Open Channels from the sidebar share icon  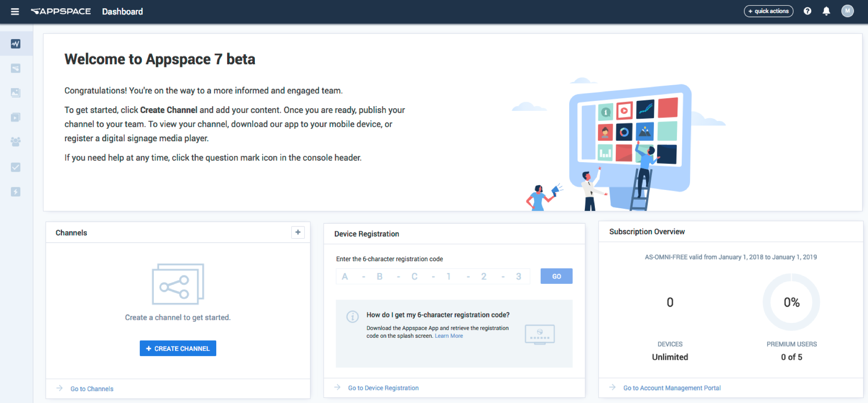(x=16, y=68)
